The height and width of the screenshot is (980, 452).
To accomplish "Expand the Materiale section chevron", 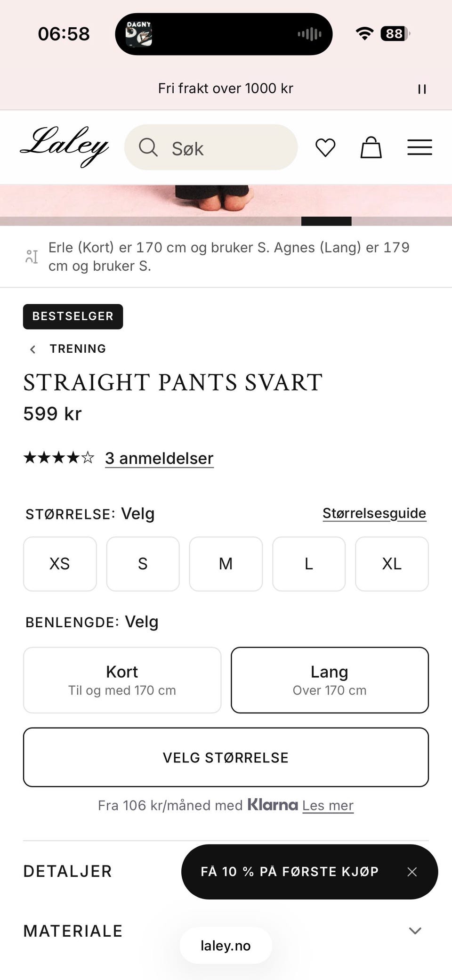I will 415,931.
